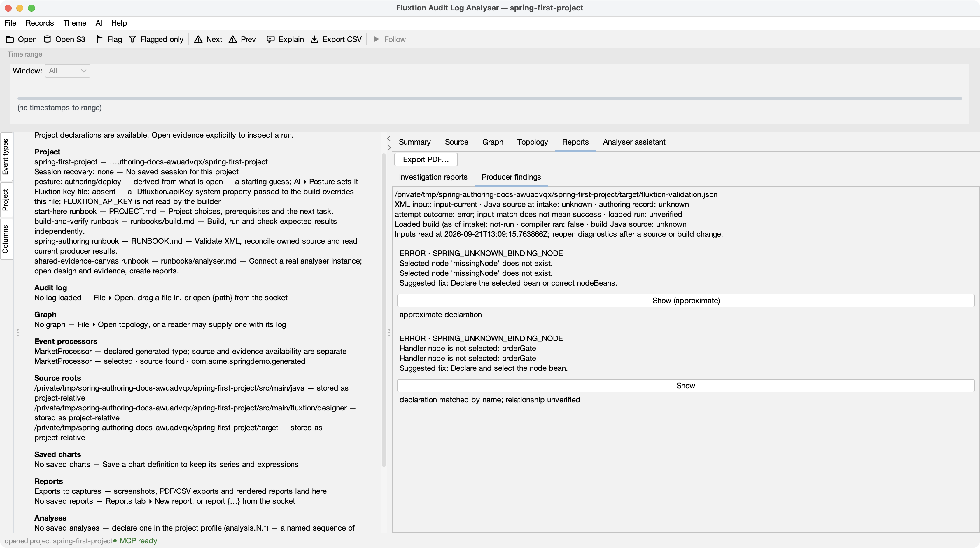The width and height of the screenshot is (980, 548).
Task: Switch to the Summary tab
Action: pos(414,142)
